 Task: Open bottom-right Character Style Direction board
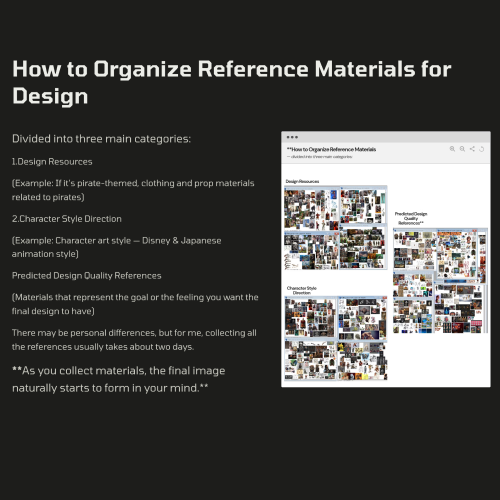pos(362,361)
